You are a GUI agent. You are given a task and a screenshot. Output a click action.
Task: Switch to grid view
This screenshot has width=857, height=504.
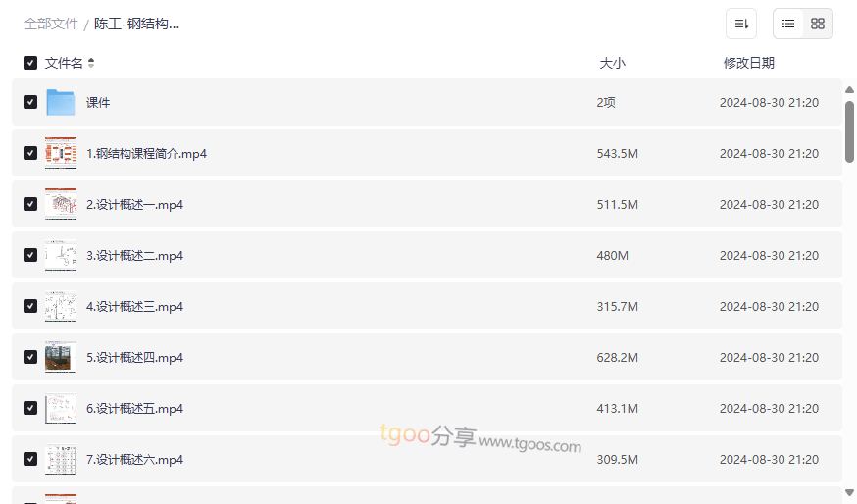point(818,24)
